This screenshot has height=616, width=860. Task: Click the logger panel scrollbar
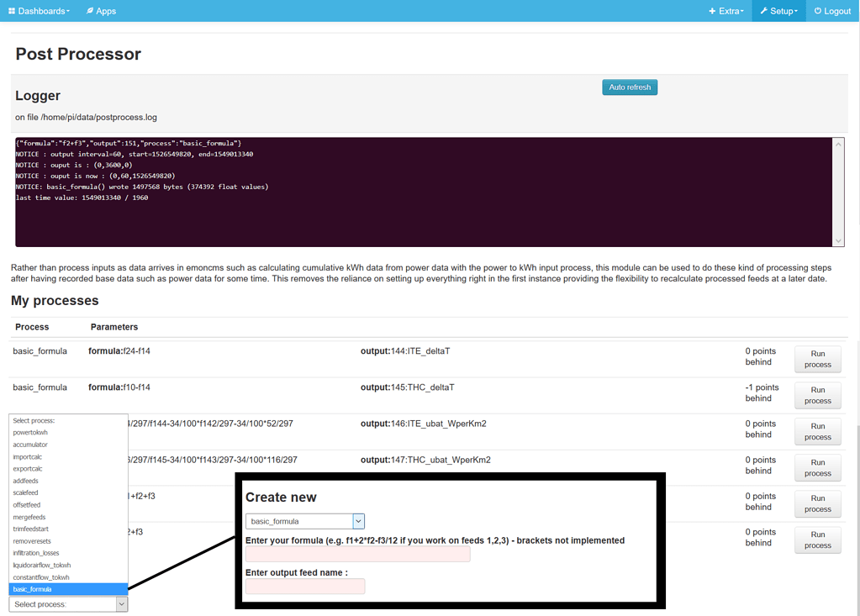[x=839, y=192]
